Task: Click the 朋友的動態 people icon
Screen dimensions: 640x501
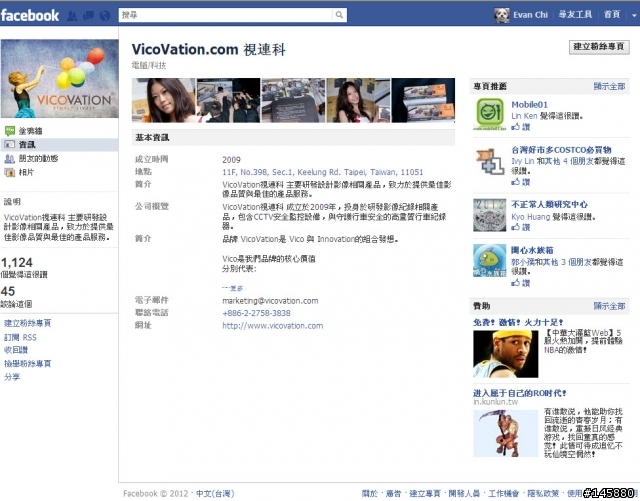Action: click(x=10, y=158)
